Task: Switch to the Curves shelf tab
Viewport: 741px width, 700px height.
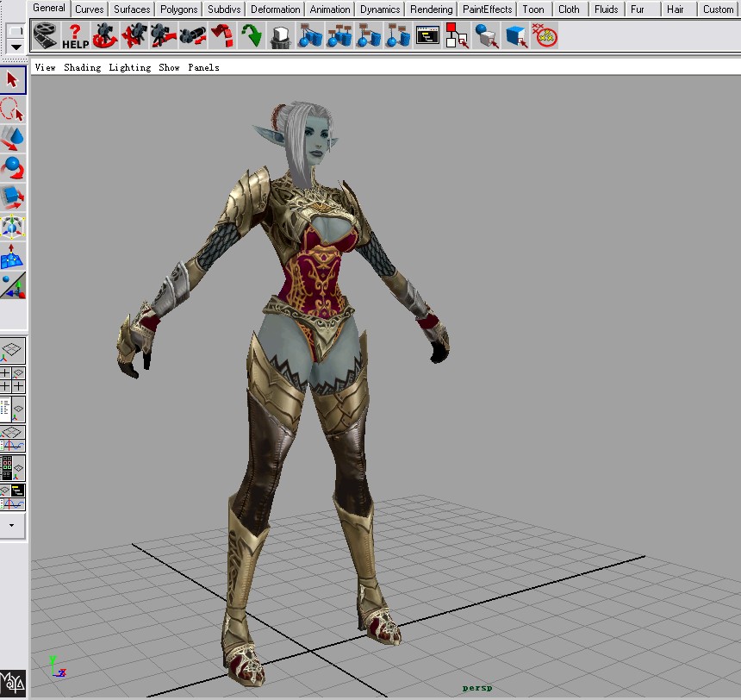Action: (90, 9)
